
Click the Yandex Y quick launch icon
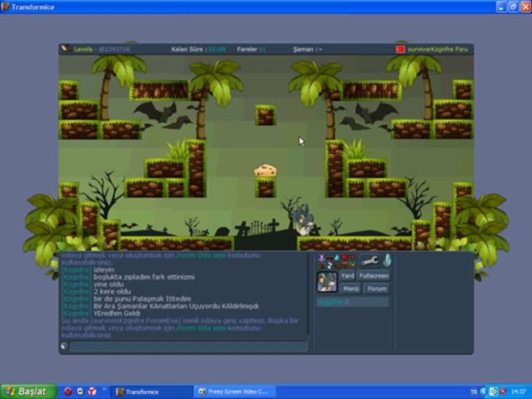click(92, 392)
